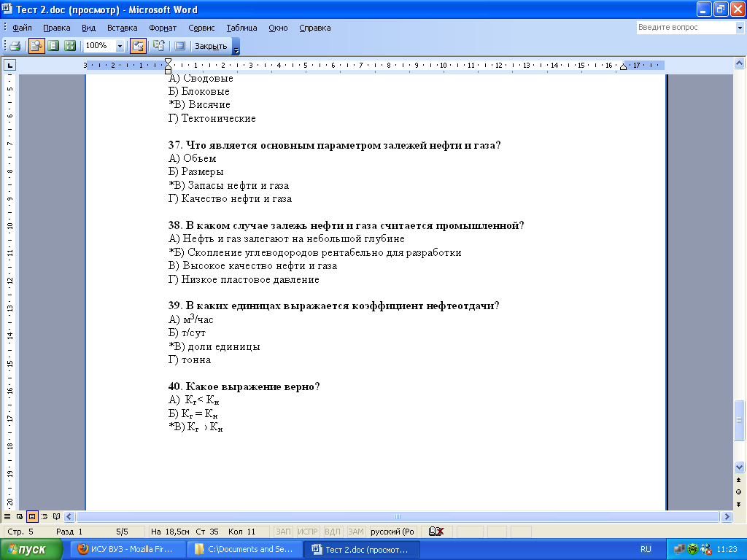
Task: Close print preview with Закрыть button
Action: 211,46
